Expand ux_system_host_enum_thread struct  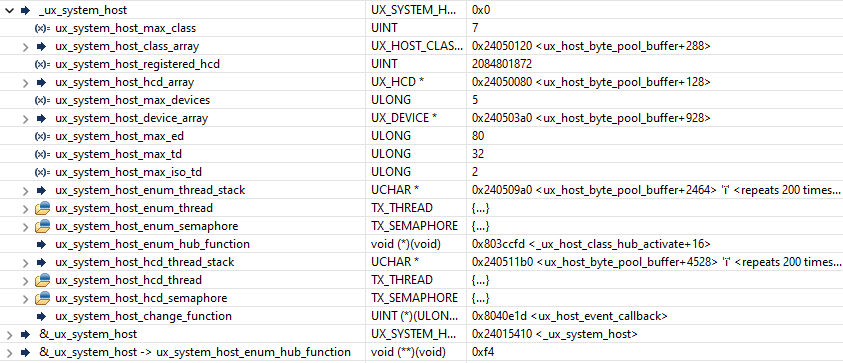click(25, 208)
